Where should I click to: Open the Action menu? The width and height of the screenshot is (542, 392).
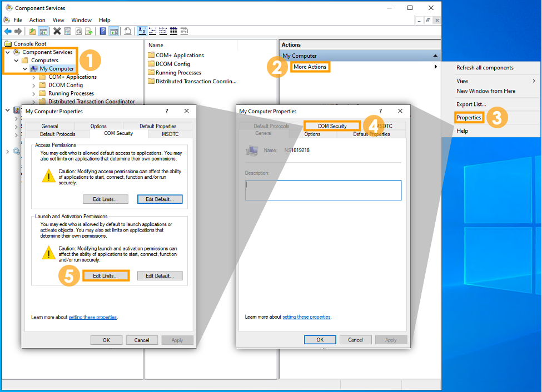point(37,20)
